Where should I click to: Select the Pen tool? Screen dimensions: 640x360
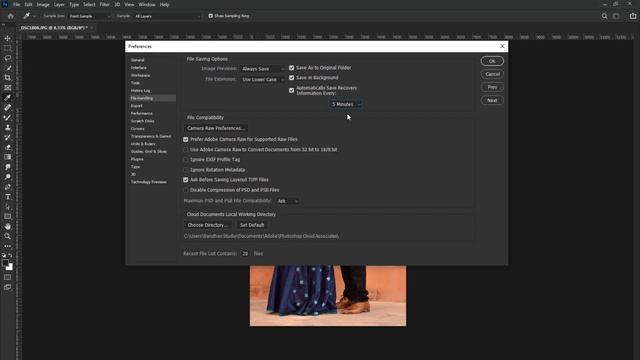coord(7,187)
